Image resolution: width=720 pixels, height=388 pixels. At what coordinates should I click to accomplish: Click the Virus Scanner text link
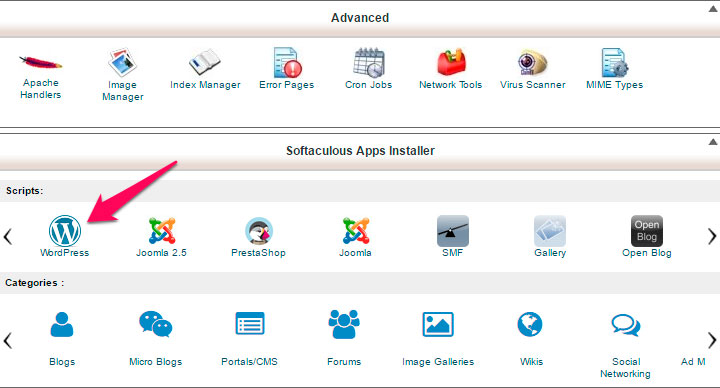pos(533,84)
